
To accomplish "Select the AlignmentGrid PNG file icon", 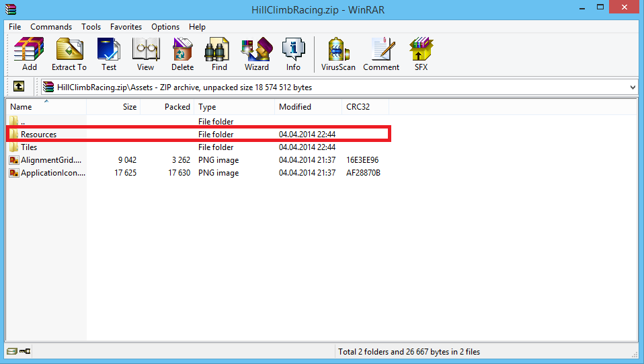I will coord(14,160).
